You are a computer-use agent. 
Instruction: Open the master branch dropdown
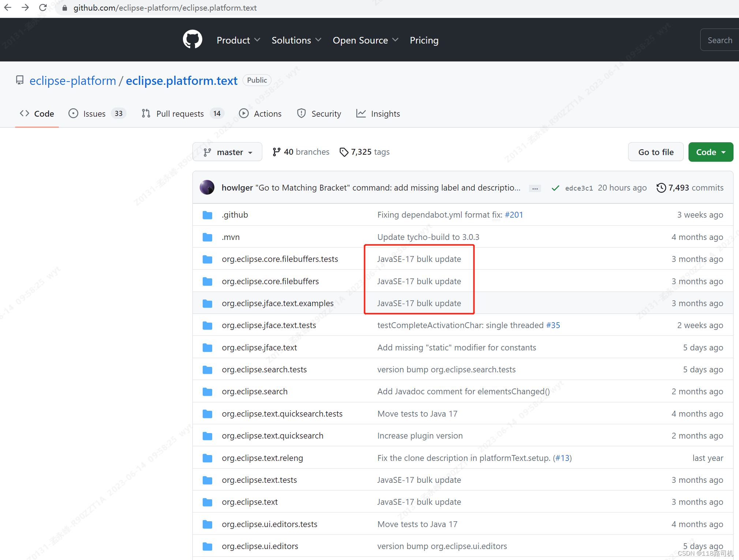tap(227, 152)
